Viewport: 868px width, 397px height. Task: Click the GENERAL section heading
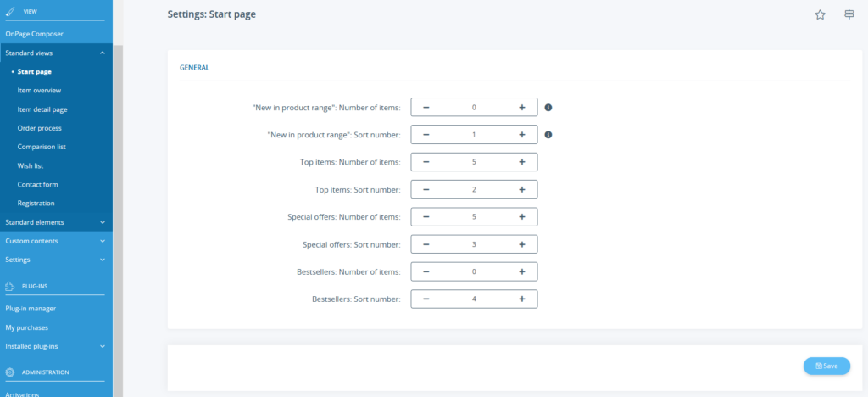click(x=194, y=68)
